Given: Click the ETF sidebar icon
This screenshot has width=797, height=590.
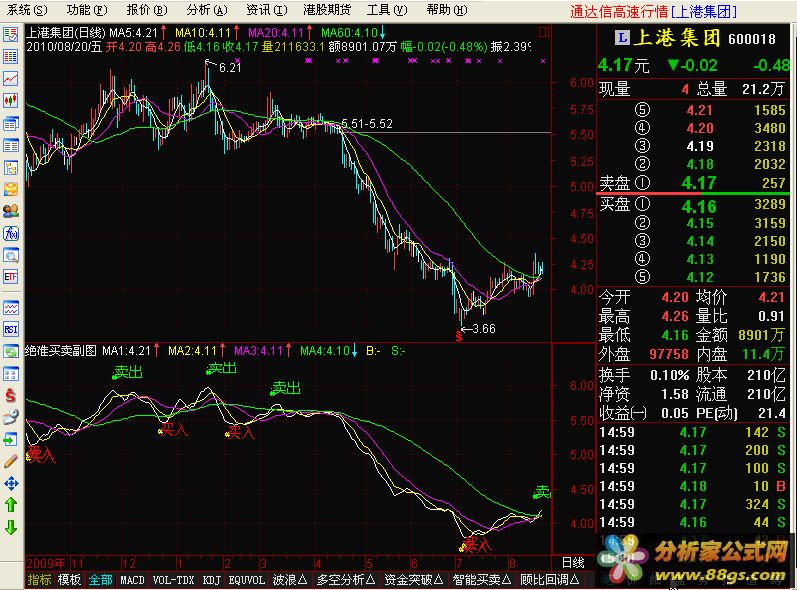Looking at the screenshot, I should coord(11,276).
